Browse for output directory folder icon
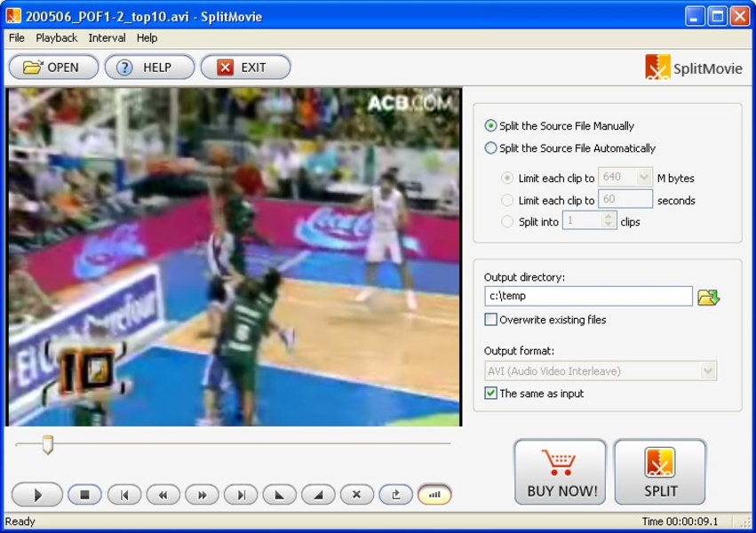The width and height of the screenshot is (756, 533). pyautogui.click(x=708, y=297)
